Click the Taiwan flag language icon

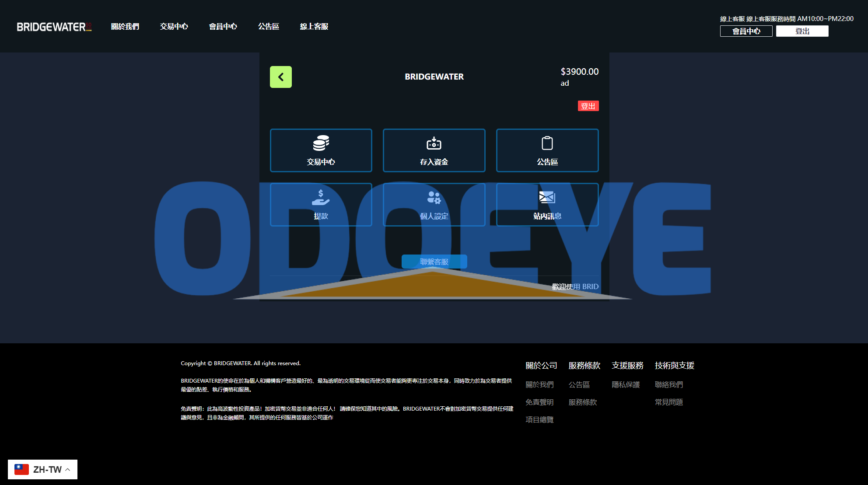[21, 469]
